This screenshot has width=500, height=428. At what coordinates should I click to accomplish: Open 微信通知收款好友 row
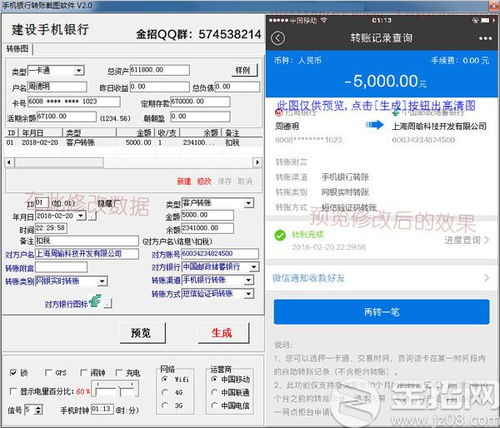[382, 278]
